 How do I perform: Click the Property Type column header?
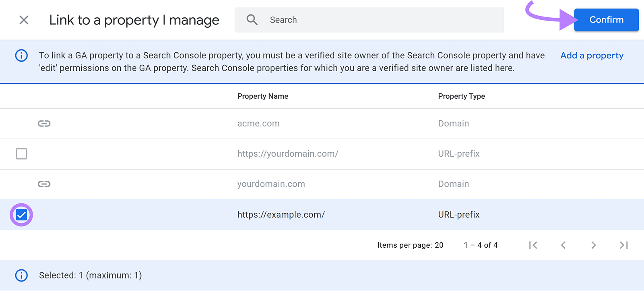point(461,96)
